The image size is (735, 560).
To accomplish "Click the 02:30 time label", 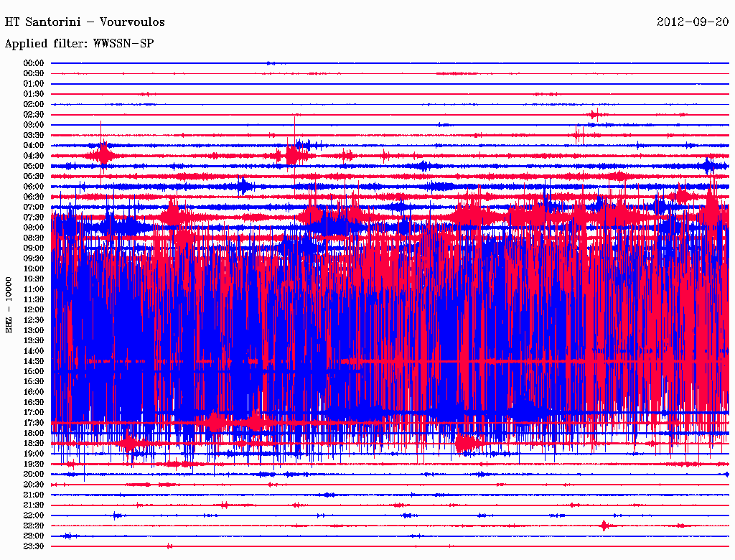I will tap(34, 114).
